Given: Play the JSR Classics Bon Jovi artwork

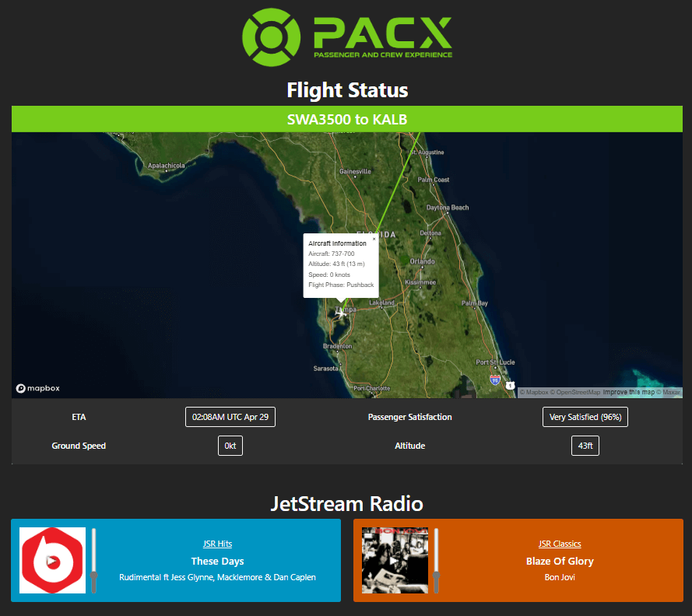Looking at the screenshot, I should click(x=395, y=561).
